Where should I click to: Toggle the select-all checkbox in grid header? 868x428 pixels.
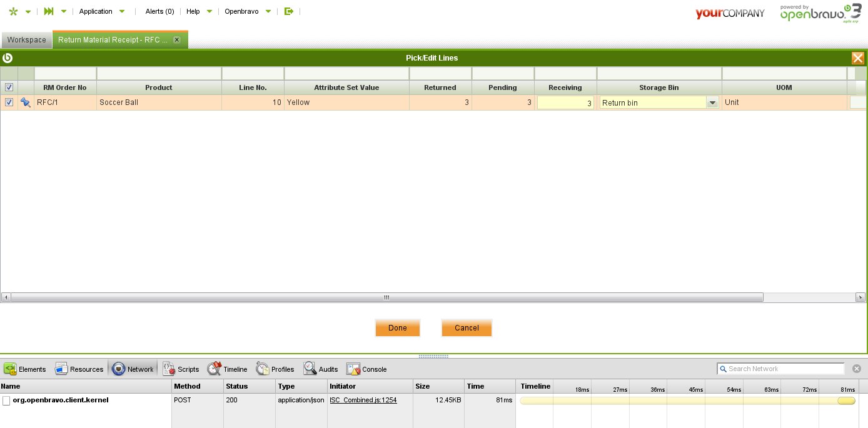9,87
